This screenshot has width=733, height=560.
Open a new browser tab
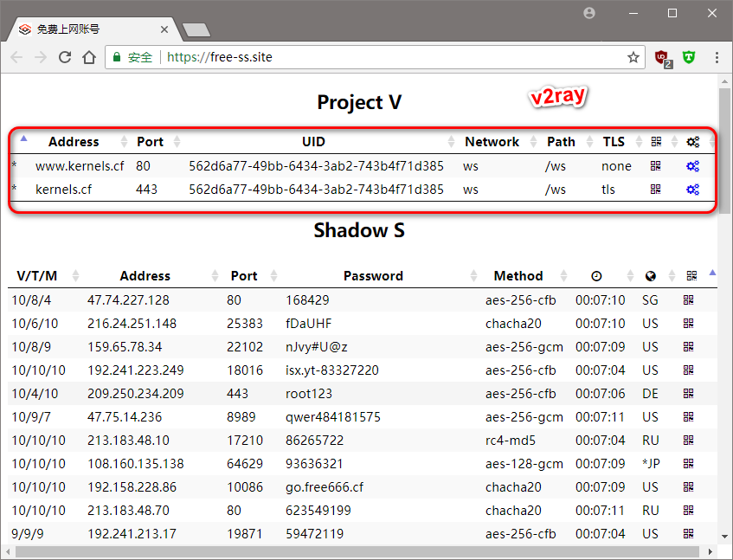point(196,30)
